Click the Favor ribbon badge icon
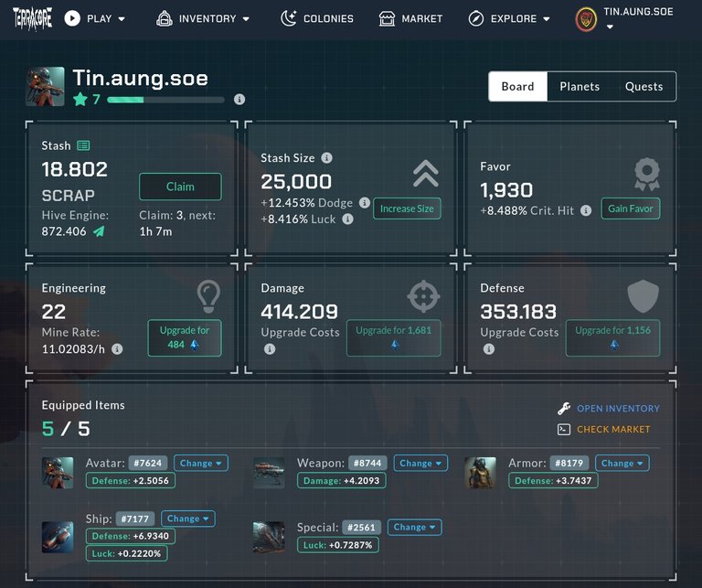The width and height of the screenshot is (702, 588). click(x=647, y=175)
